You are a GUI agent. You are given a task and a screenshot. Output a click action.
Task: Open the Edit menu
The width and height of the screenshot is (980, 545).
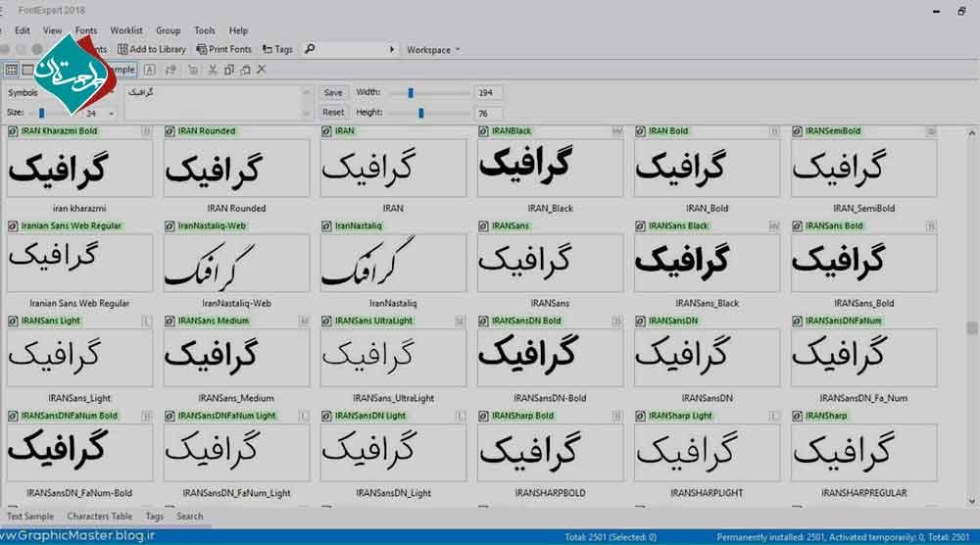point(23,30)
